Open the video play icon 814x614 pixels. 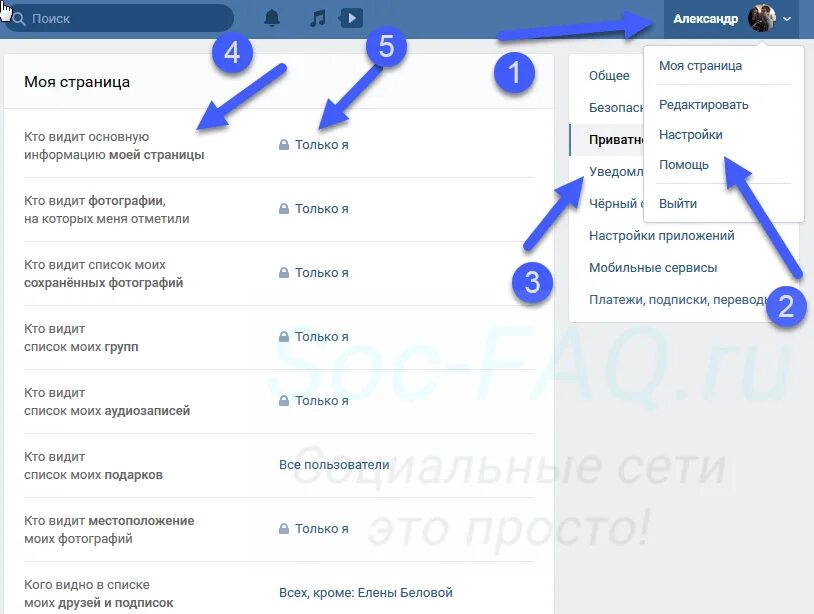tap(351, 18)
